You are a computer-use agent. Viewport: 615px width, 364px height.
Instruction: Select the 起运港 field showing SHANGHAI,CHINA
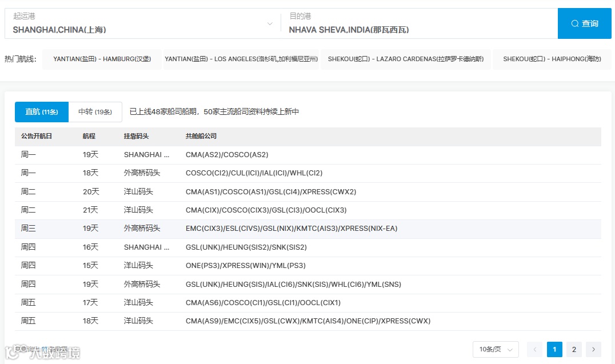[142, 23]
